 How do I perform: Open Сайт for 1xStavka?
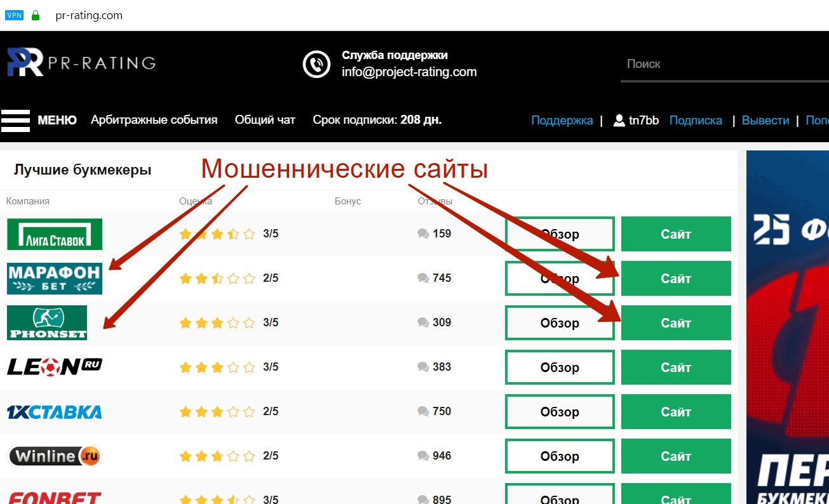(676, 412)
